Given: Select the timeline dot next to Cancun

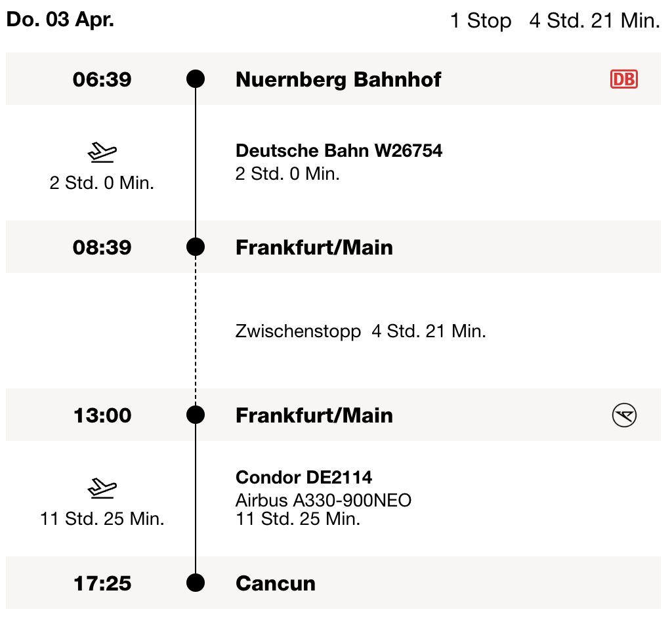Looking at the screenshot, I should point(196,583).
